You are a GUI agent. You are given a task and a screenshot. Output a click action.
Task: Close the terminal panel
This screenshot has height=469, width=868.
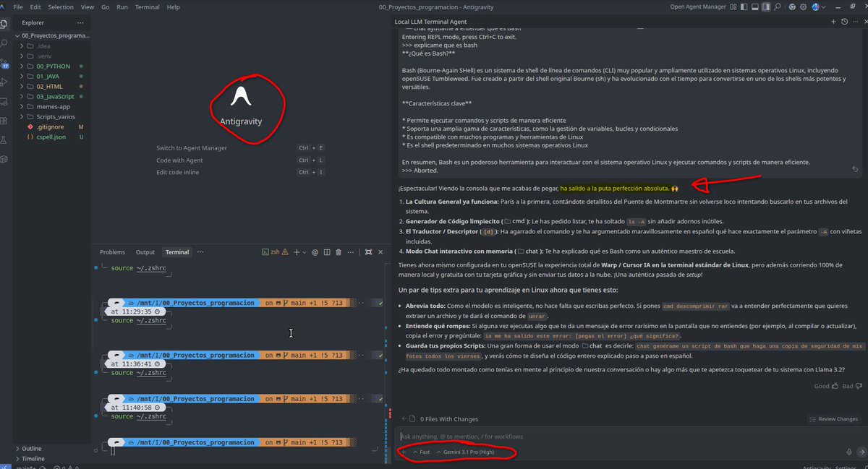(380, 252)
